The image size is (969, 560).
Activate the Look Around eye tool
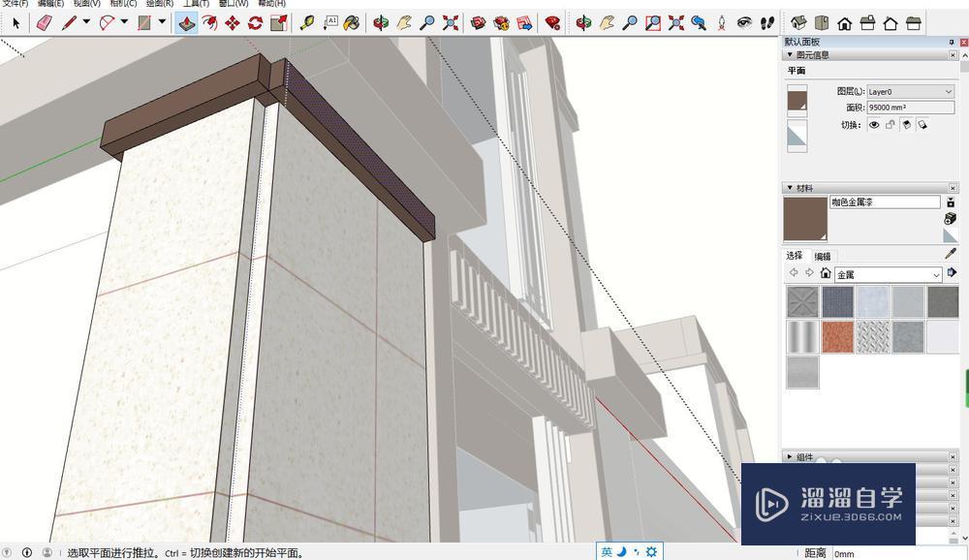click(744, 23)
